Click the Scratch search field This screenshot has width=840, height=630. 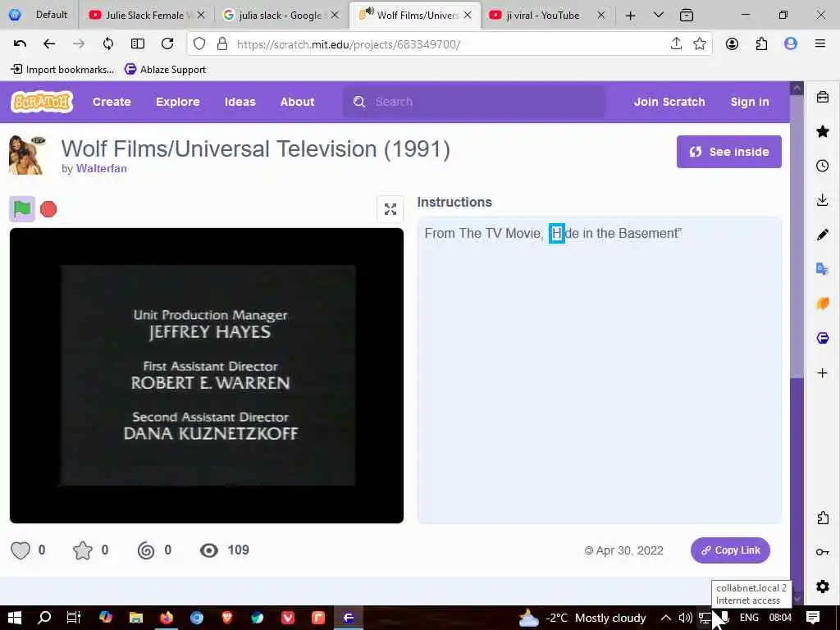point(474,102)
